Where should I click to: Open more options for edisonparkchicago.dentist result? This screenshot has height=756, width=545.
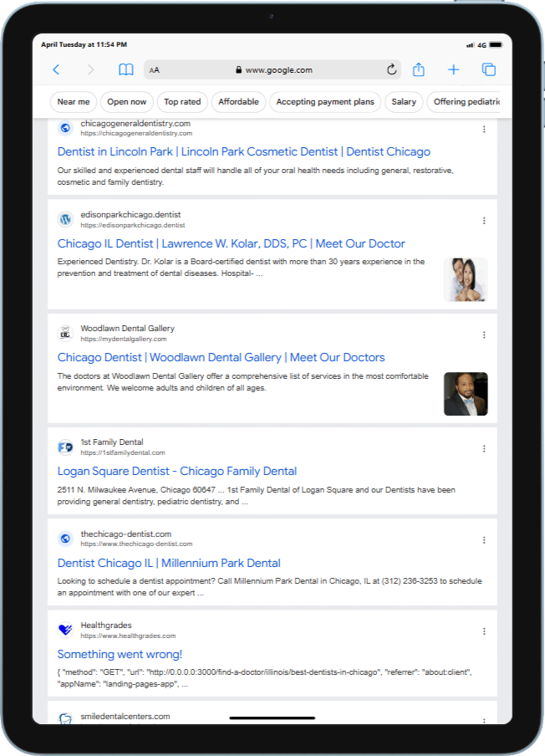(x=484, y=220)
